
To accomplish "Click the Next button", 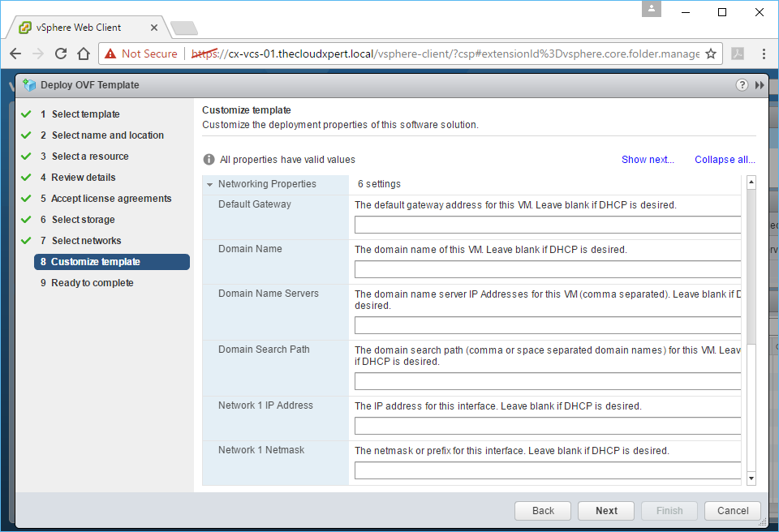I will (x=606, y=511).
